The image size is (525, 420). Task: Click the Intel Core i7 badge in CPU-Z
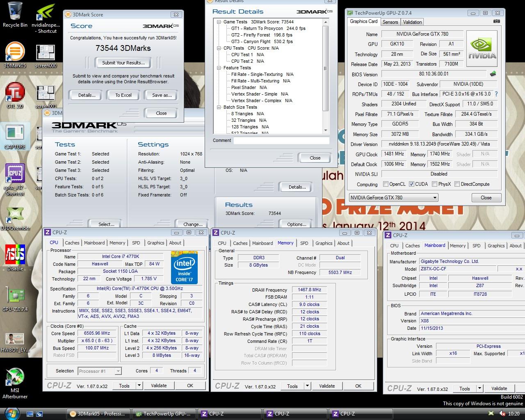coord(184,267)
